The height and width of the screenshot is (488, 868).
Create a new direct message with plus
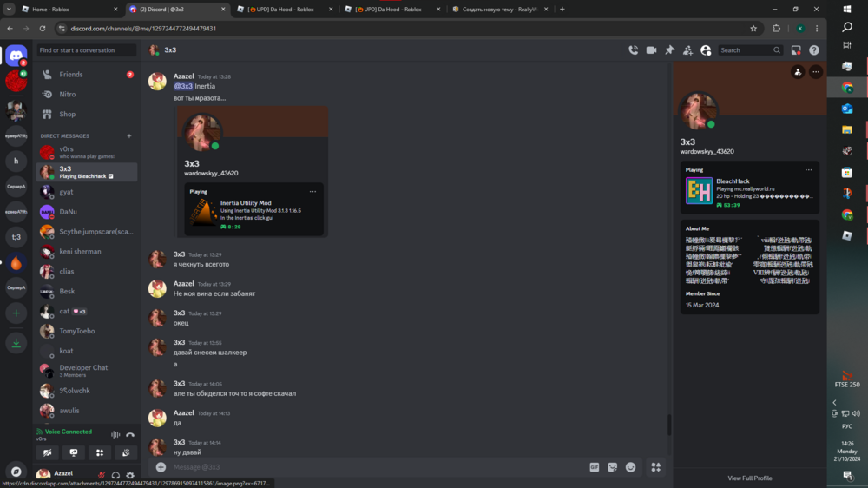pos(129,135)
